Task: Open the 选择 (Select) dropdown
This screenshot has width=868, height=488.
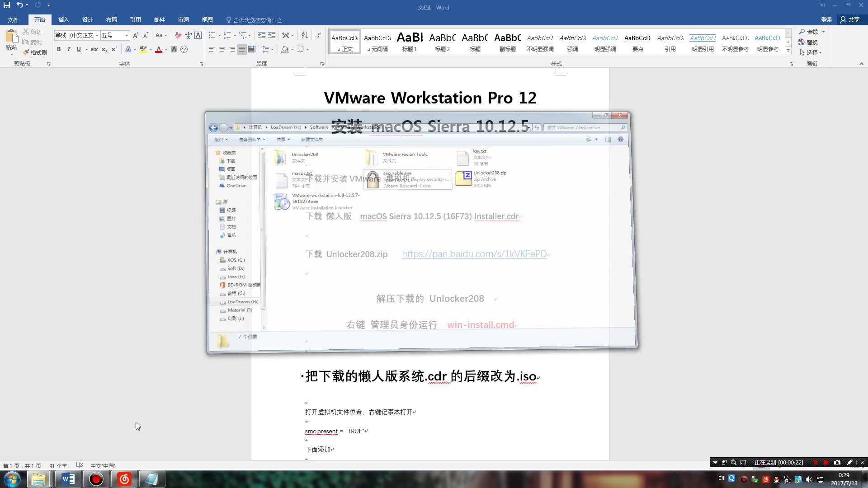Action: [x=811, y=52]
